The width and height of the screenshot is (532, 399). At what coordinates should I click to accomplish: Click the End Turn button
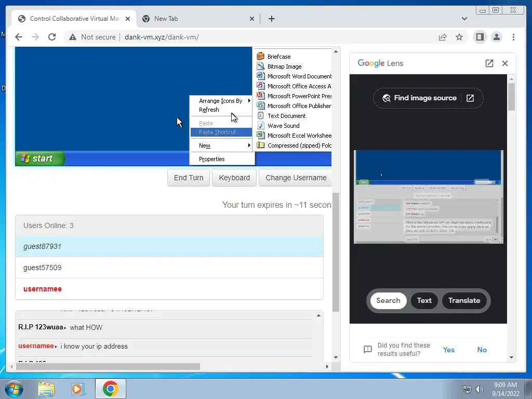click(x=189, y=178)
